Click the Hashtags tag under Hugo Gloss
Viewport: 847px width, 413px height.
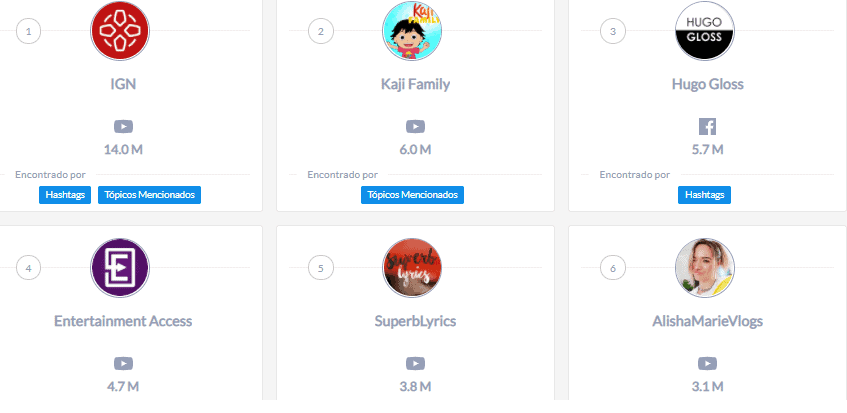point(704,194)
